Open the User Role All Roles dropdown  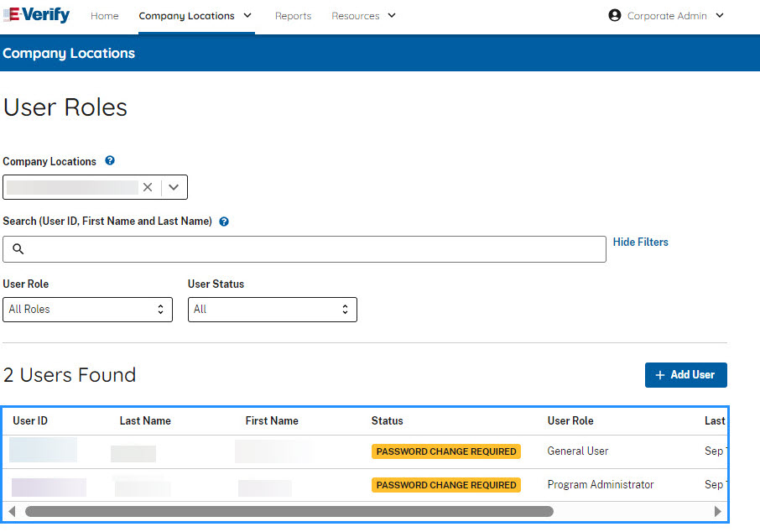pos(88,310)
